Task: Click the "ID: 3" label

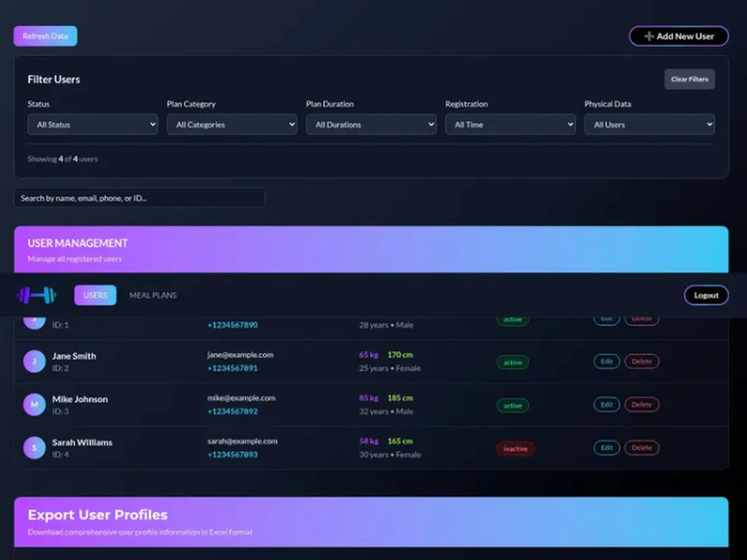Action: pos(61,411)
